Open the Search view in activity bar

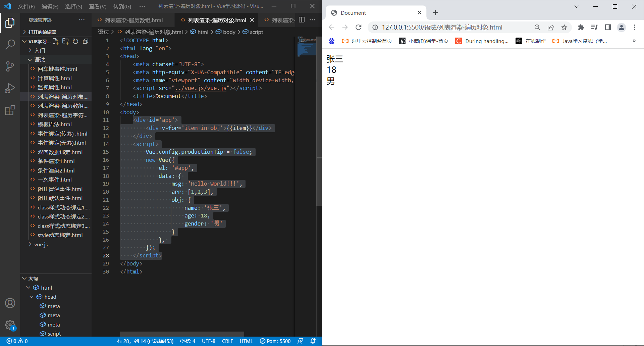click(10, 44)
